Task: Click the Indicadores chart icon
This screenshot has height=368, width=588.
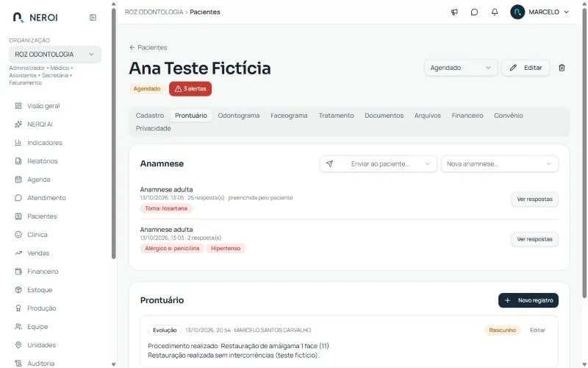Action: click(18, 143)
